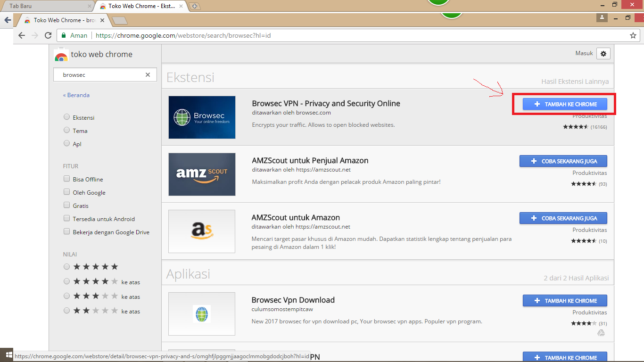This screenshot has width=644, height=362.
Task: Click Coba Sekarang Juga for AMZScout untuk Amazon
Action: tap(563, 218)
